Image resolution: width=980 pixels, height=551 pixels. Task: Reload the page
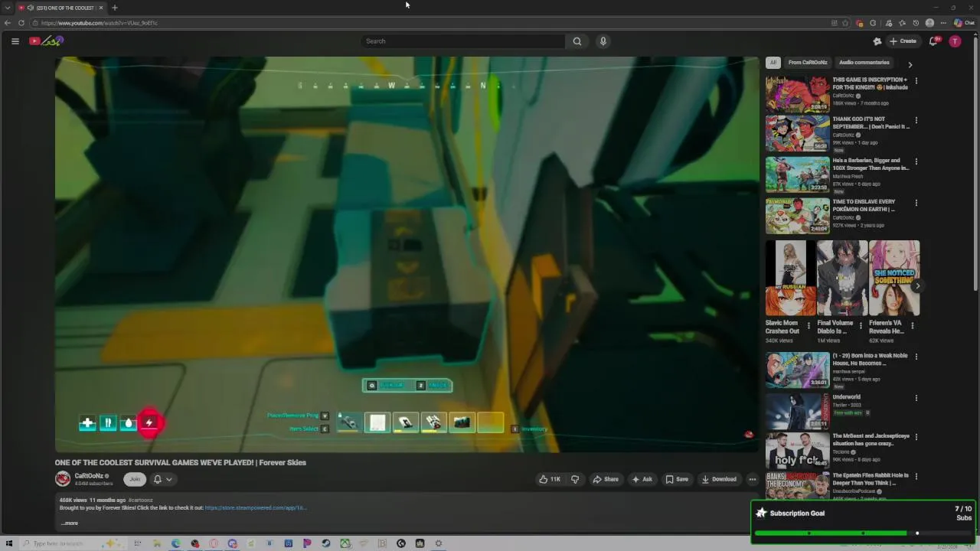[21, 23]
